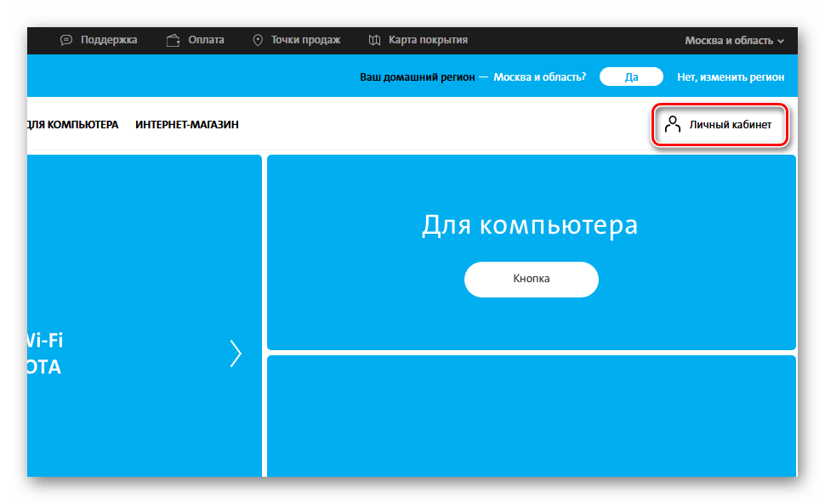The image size is (825, 504).
Task: Click the Для компьютера heading
Action: [530, 225]
